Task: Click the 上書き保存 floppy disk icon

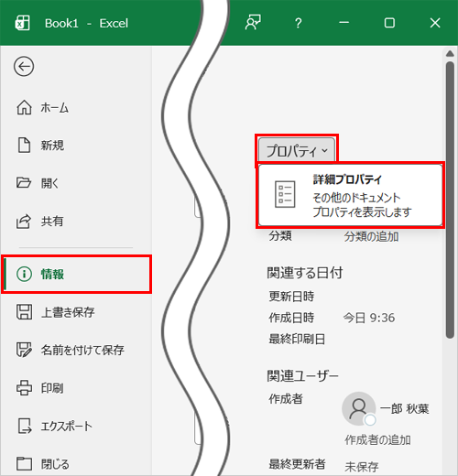Action: [24, 312]
